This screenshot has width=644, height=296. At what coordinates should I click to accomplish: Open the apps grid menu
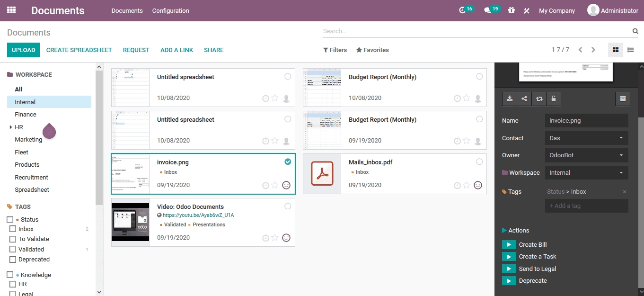coord(11,10)
